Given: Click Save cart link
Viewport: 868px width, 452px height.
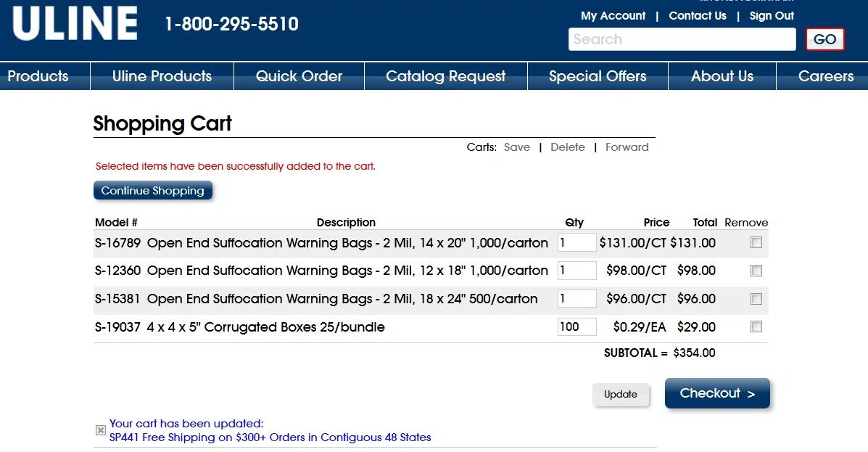Looking at the screenshot, I should pyautogui.click(x=517, y=147).
